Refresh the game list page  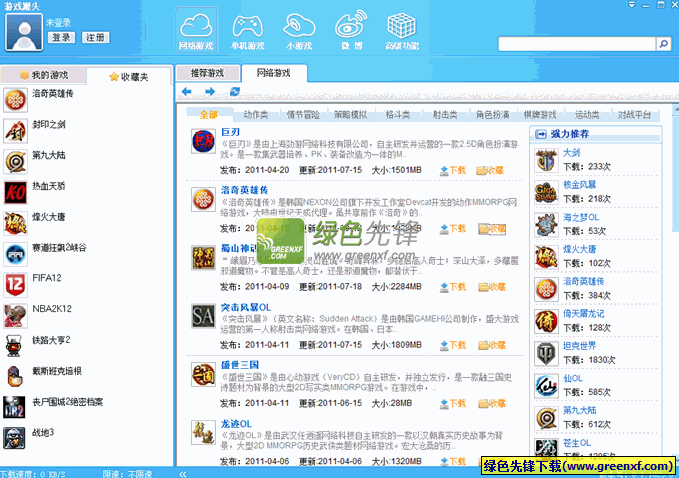click(x=235, y=91)
